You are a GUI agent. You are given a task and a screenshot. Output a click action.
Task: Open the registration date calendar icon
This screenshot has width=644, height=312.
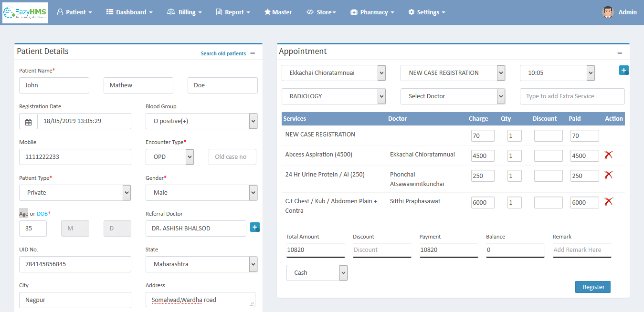coord(28,122)
